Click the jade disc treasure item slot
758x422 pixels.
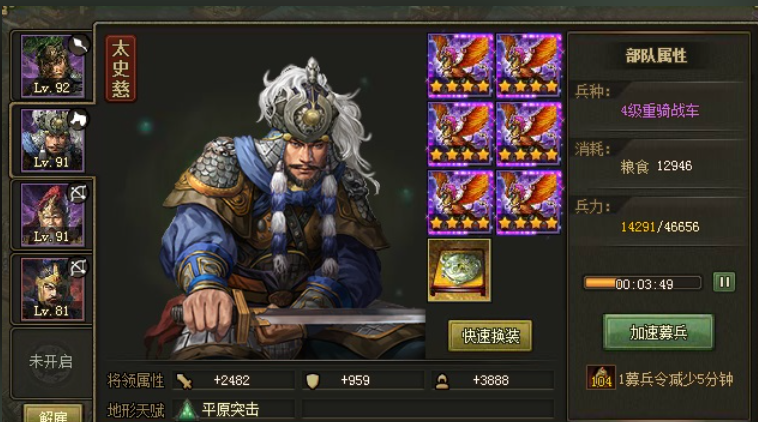click(x=459, y=270)
